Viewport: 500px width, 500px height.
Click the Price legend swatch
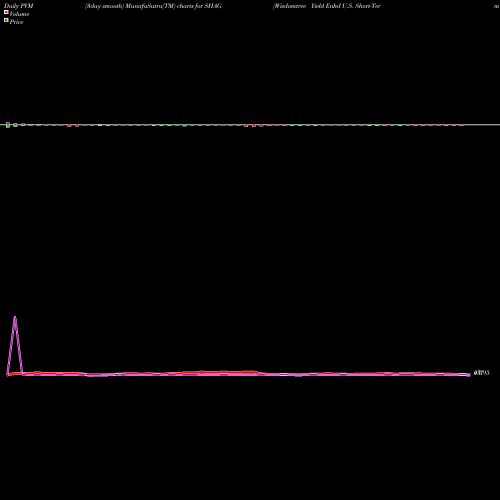pos(6,20)
